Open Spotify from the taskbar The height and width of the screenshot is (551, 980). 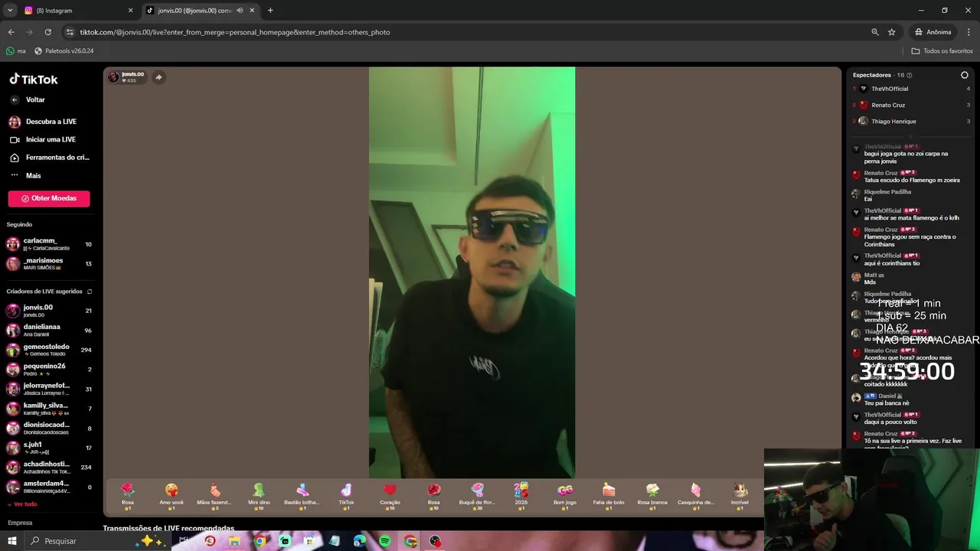pyautogui.click(x=385, y=541)
